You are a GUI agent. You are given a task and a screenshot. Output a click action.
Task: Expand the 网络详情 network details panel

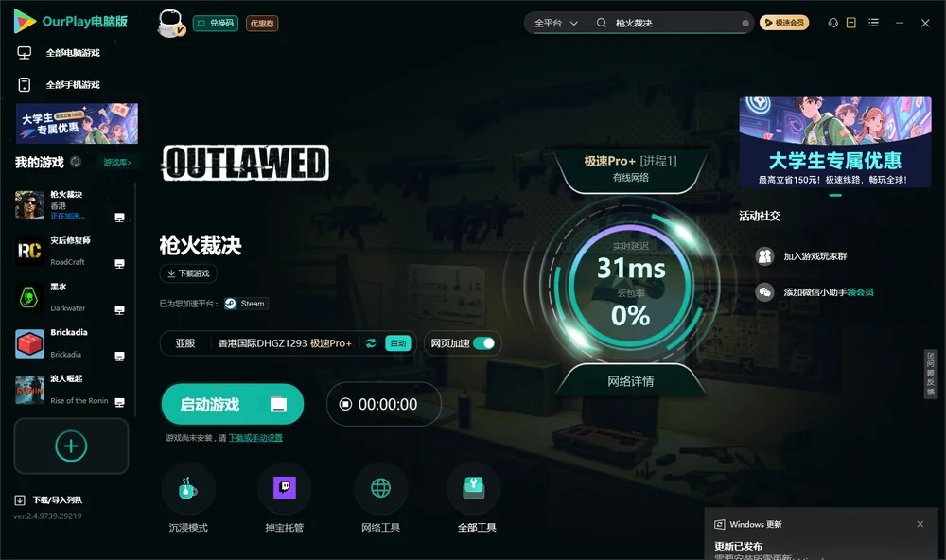click(630, 381)
